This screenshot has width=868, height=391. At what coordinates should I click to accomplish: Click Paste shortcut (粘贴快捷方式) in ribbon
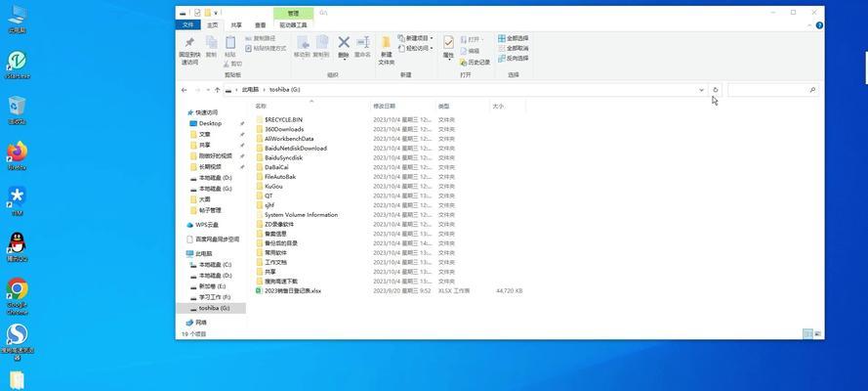coord(266,49)
